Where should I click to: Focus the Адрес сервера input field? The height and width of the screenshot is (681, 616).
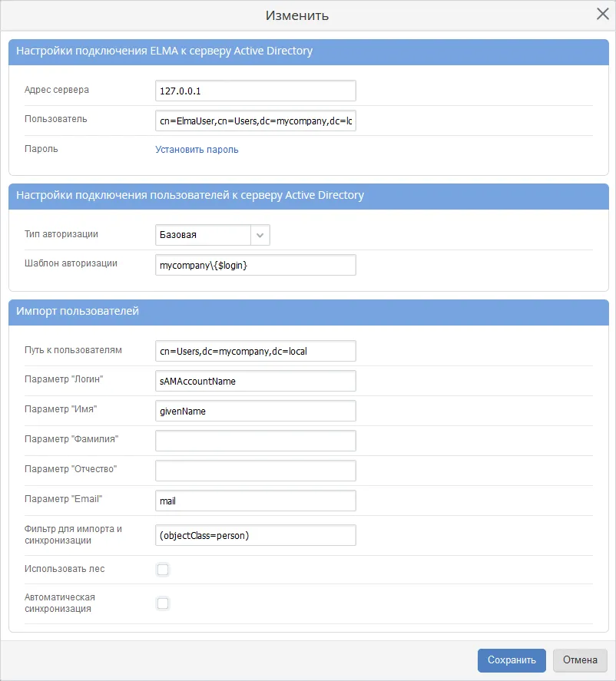tap(255, 91)
